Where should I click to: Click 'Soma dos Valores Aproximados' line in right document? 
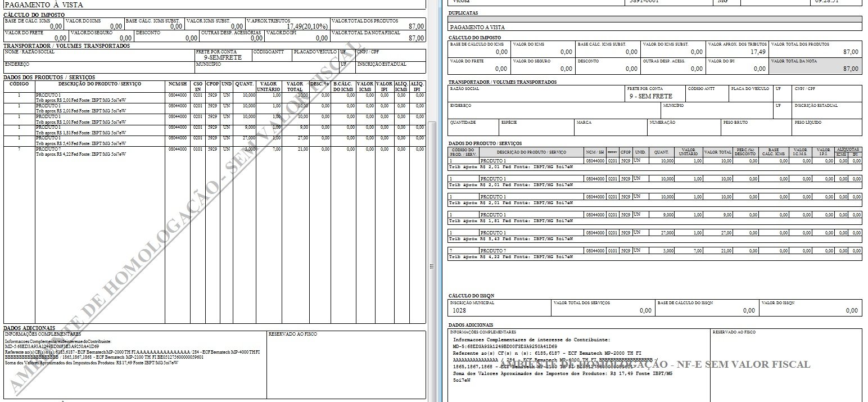pyautogui.click(x=562, y=373)
